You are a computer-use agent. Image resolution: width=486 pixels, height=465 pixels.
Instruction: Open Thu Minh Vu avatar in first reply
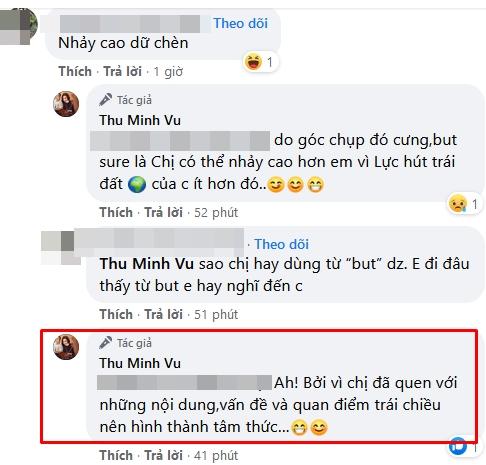66,104
